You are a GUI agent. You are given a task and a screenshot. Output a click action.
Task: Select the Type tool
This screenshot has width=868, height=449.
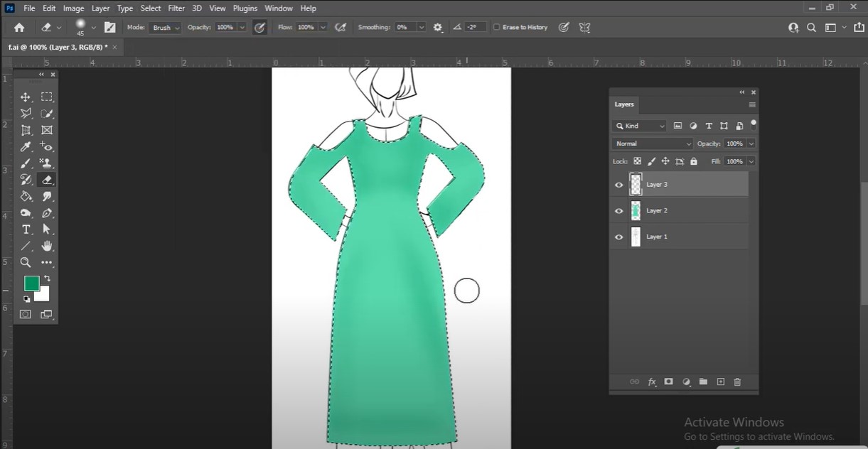coord(26,229)
